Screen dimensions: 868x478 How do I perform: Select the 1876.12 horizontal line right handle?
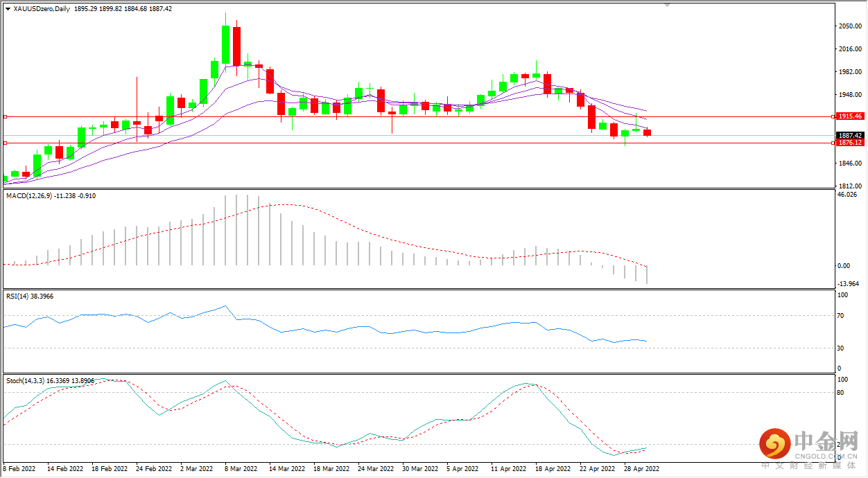click(832, 143)
